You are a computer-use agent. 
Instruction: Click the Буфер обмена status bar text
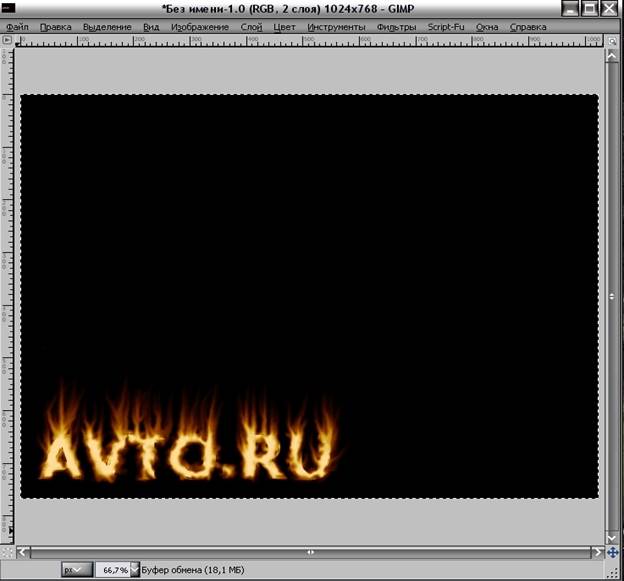(x=193, y=570)
